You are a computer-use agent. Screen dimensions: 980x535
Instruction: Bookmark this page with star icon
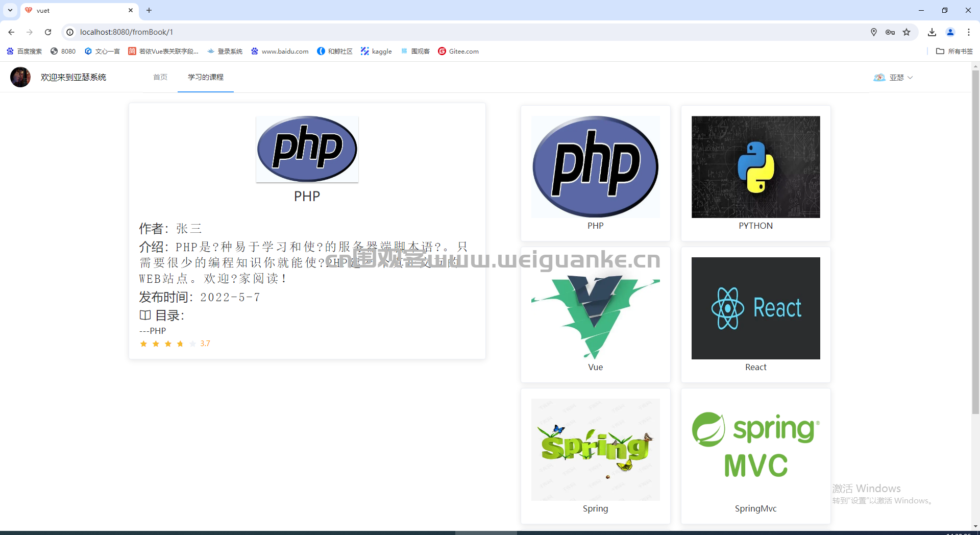tap(906, 32)
